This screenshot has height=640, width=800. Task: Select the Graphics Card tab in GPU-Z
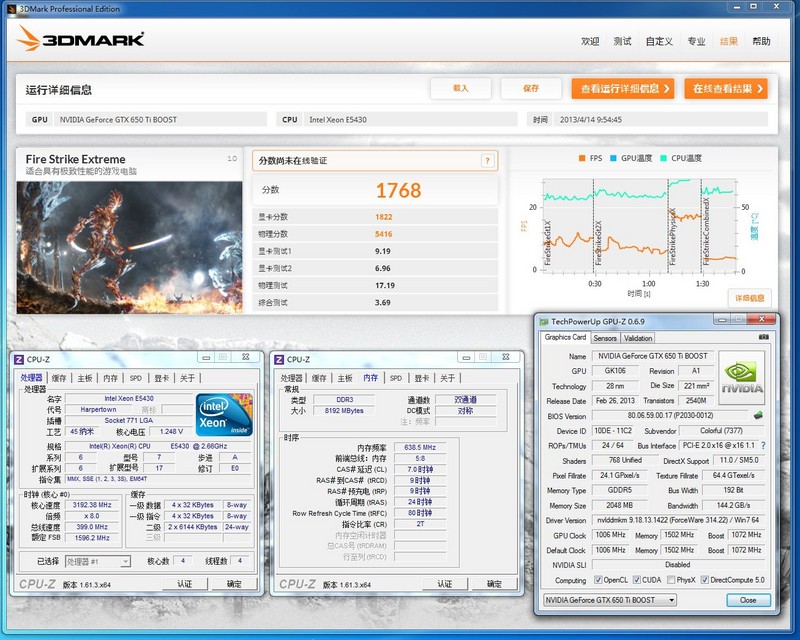565,337
